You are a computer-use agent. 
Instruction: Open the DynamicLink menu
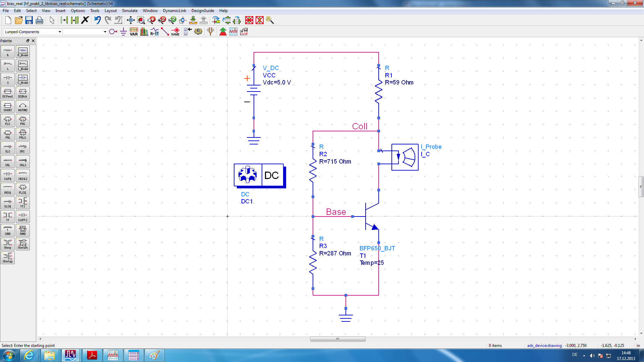(174, 11)
